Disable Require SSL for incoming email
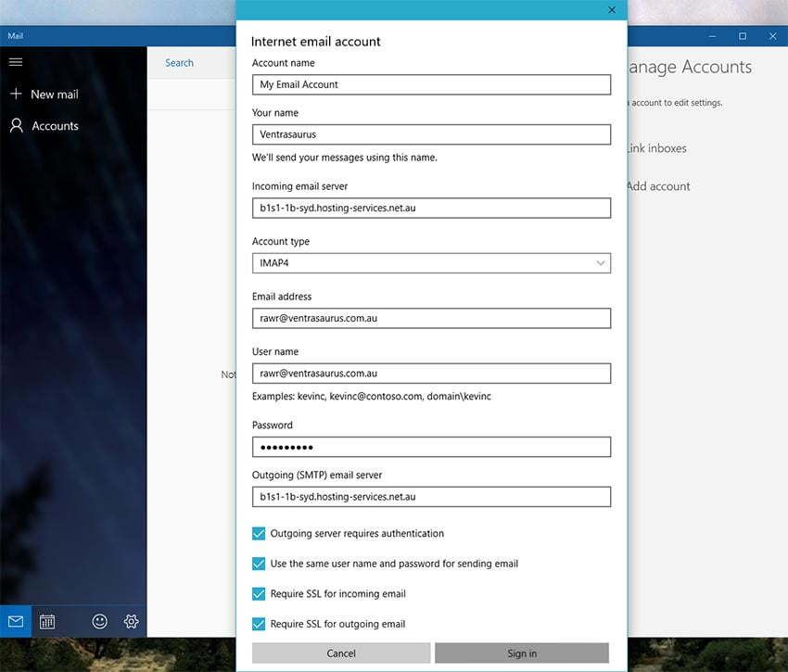Image resolution: width=788 pixels, height=672 pixels. (x=259, y=593)
